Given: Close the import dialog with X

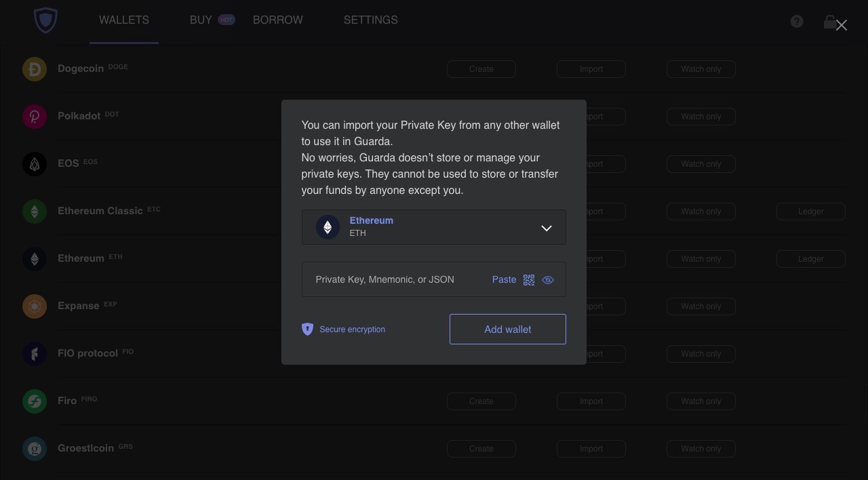Looking at the screenshot, I should 842,25.
